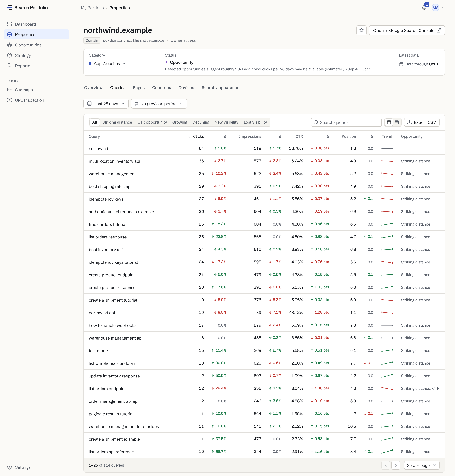
Task: Click the My Portfolio breadcrumb
Action: 92,8
